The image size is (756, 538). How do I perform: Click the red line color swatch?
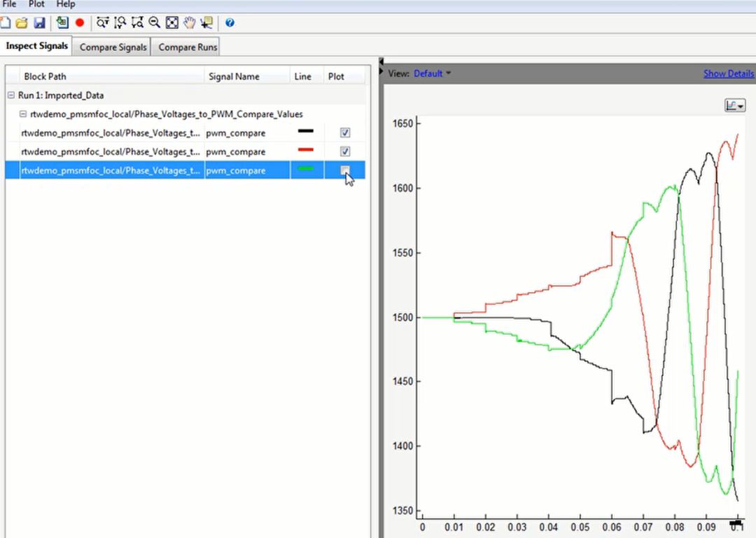pos(305,150)
